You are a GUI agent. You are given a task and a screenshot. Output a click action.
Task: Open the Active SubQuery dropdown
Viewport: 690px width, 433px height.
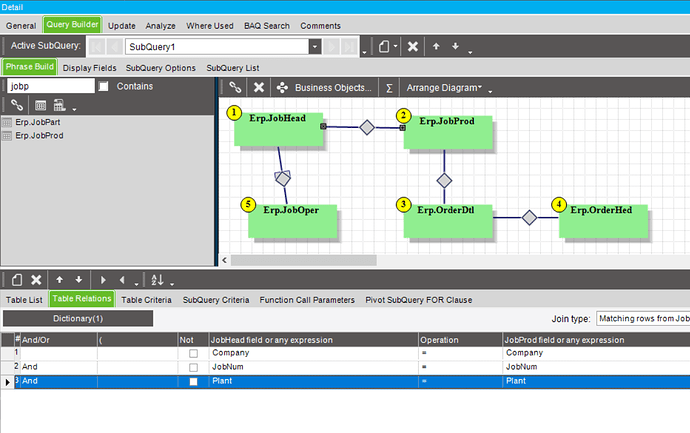click(x=315, y=46)
